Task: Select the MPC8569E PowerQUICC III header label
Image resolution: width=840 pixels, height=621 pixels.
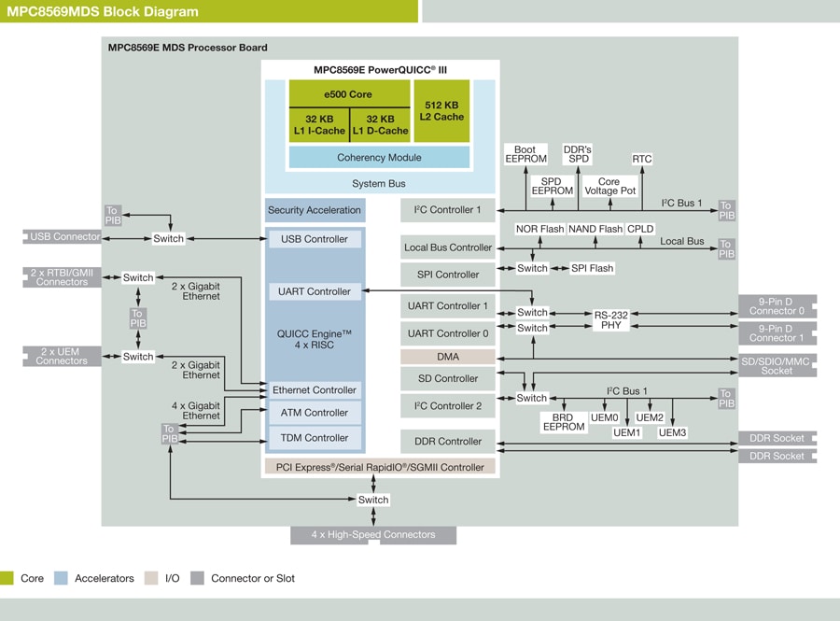Action: click(380, 68)
